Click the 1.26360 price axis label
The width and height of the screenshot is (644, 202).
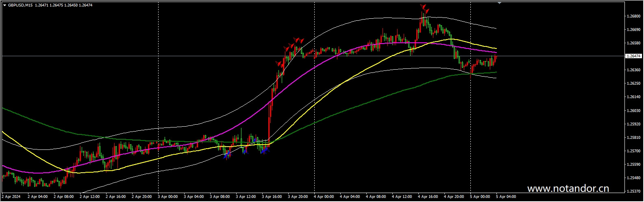pyautogui.click(x=634, y=70)
